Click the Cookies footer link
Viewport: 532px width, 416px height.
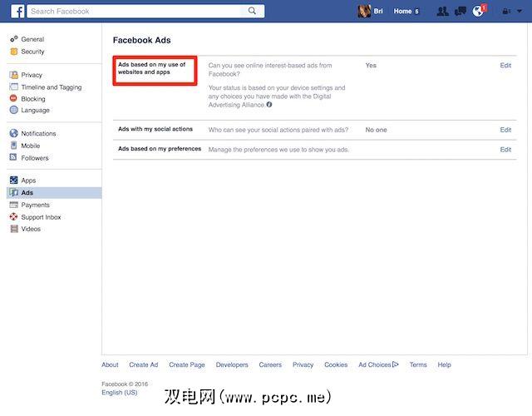click(336, 364)
